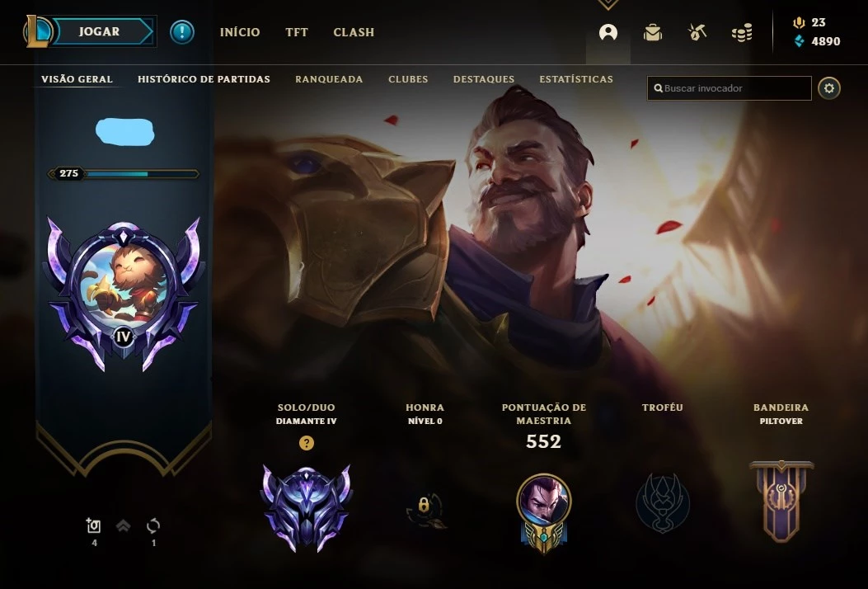Open the CLASH tab

354,32
